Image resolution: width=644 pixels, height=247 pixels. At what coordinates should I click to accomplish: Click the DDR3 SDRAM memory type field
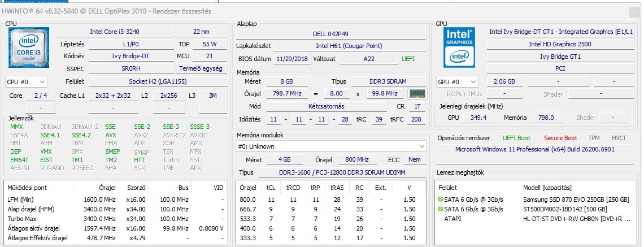389,81
